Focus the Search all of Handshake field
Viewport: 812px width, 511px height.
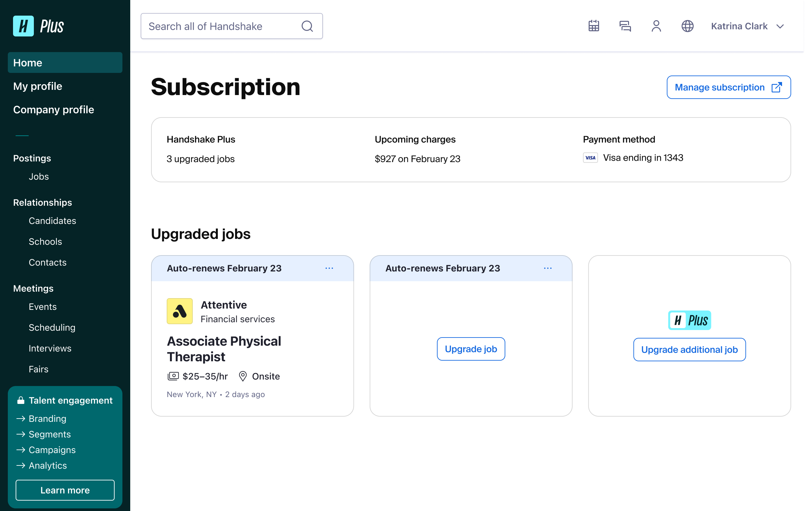232,26
